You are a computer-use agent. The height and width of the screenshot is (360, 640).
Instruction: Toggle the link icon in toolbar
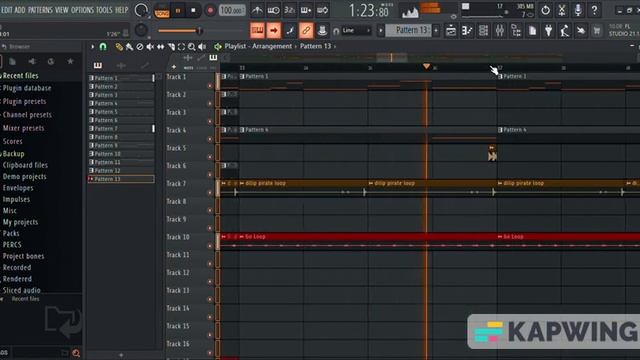point(306,30)
